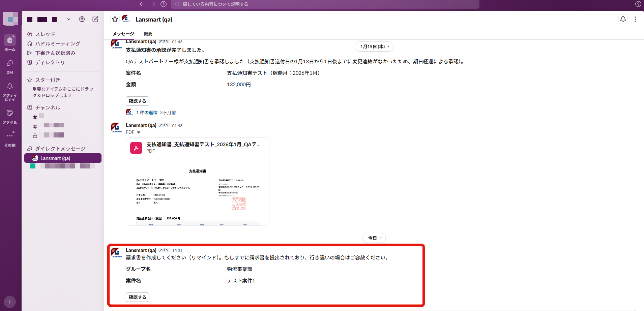
Task: Open notification bell settings
Action: [x=623, y=19]
